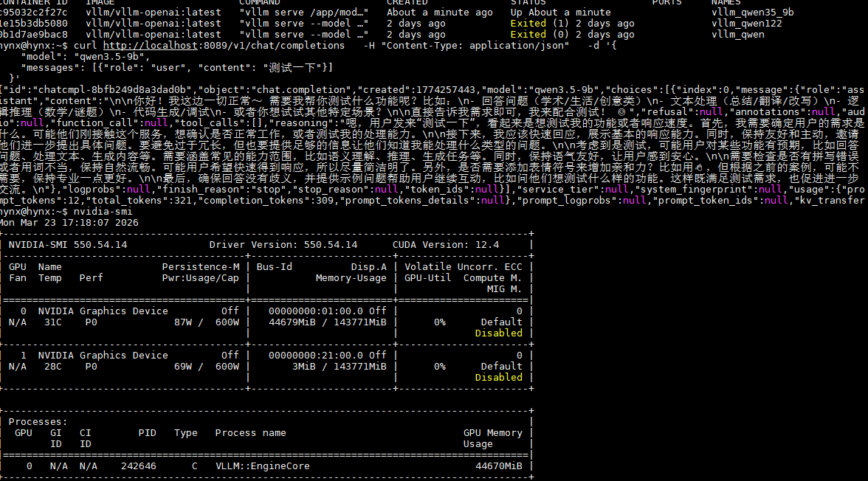Click GPU 1 temperature value 28C
Image resolution: width=868 pixels, height=481 pixels.
pos(53,367)
